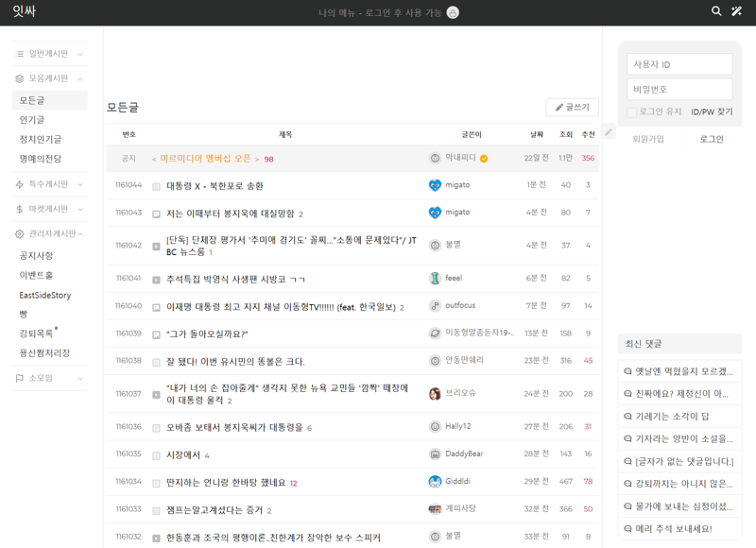Click the post type icon on row 1161044
Image resolution: width=756 pixels, height=548 pixels.
click(156, 186)
